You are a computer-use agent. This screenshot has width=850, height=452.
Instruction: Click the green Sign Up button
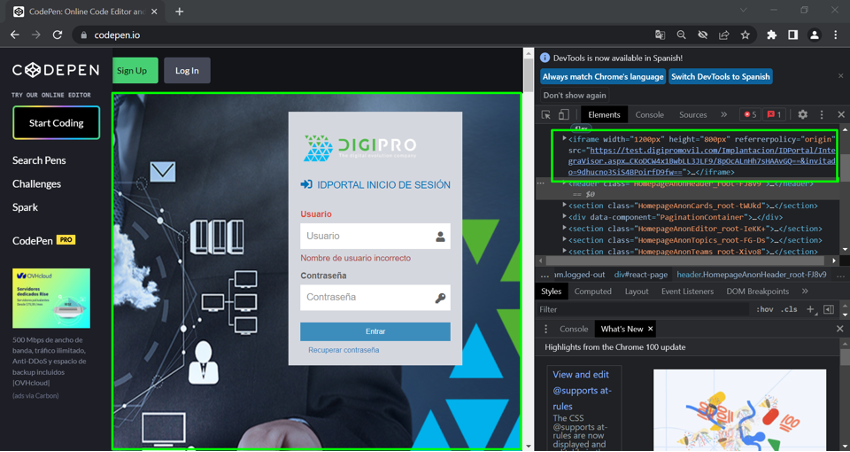click(131, 70)
